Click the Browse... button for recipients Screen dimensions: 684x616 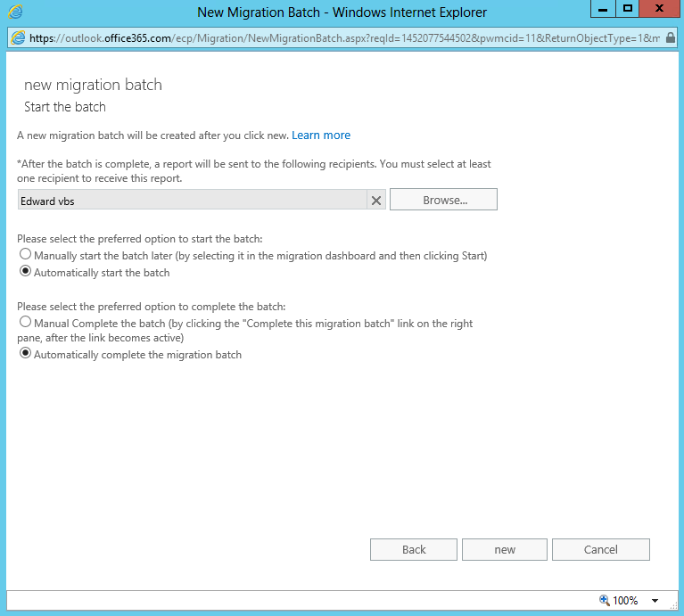443,200
